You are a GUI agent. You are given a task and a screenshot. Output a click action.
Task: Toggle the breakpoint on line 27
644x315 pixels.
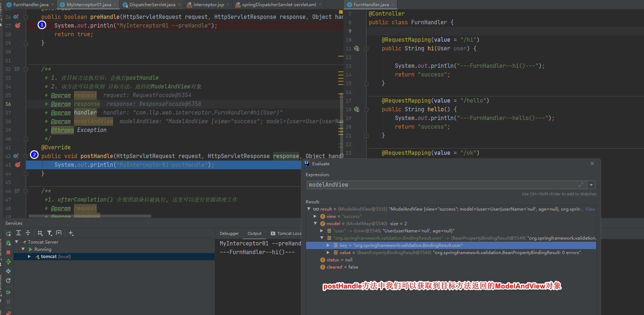pyautogui.click(x=18, y=26)
